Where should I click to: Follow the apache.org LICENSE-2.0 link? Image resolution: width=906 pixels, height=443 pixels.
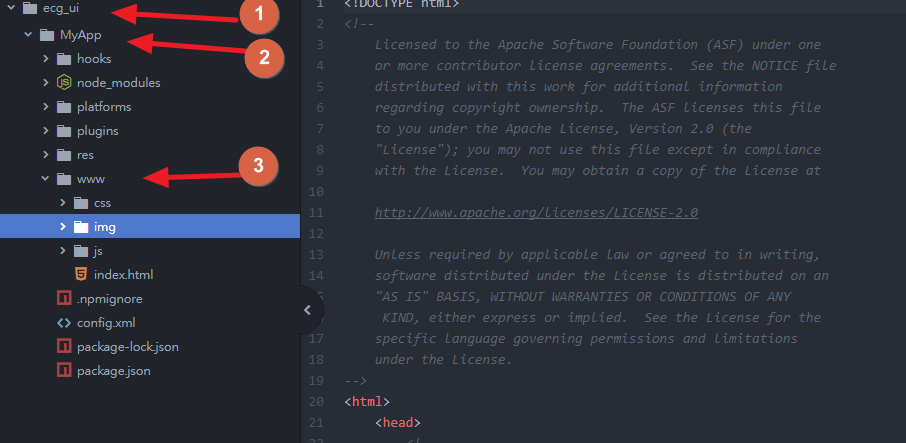coord(536,213)
